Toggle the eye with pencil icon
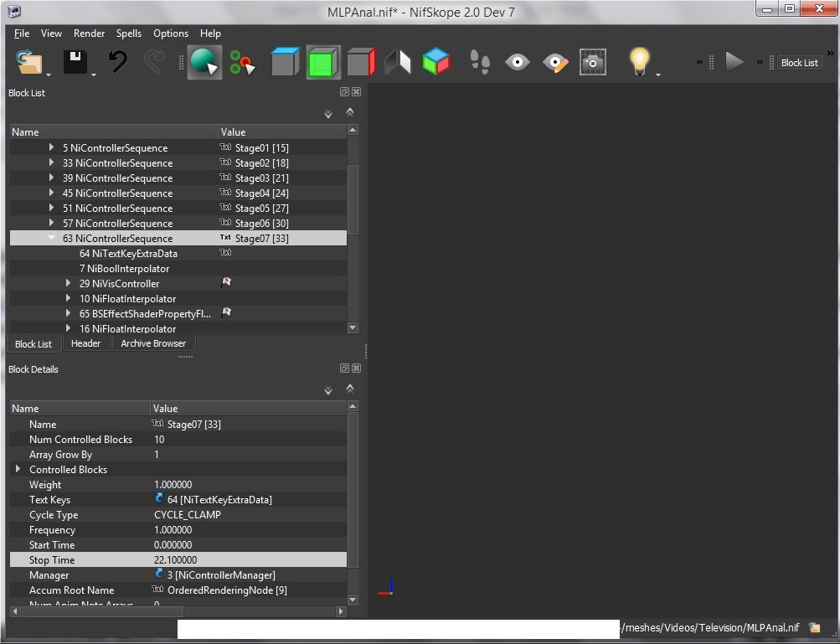The image size is (840, 644). pyautogui.click(x=555, y=63)
